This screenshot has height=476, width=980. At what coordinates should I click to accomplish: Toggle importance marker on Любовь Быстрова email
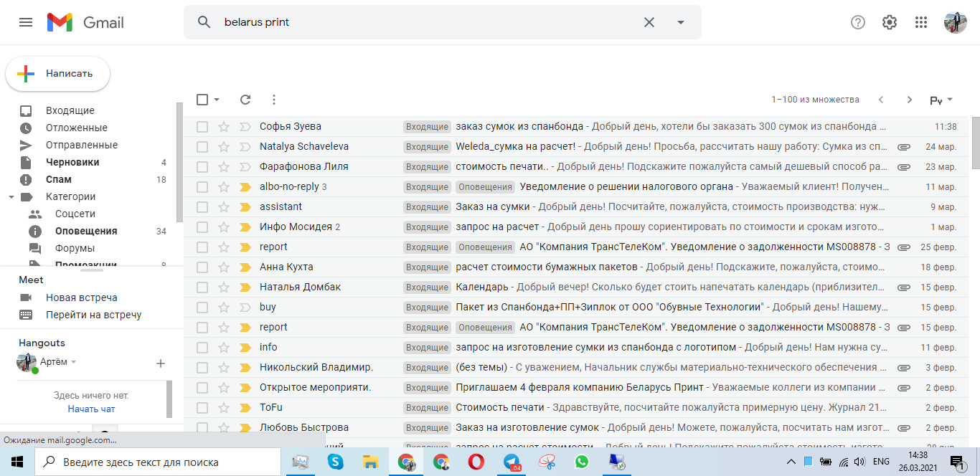(x=245, y=428)
